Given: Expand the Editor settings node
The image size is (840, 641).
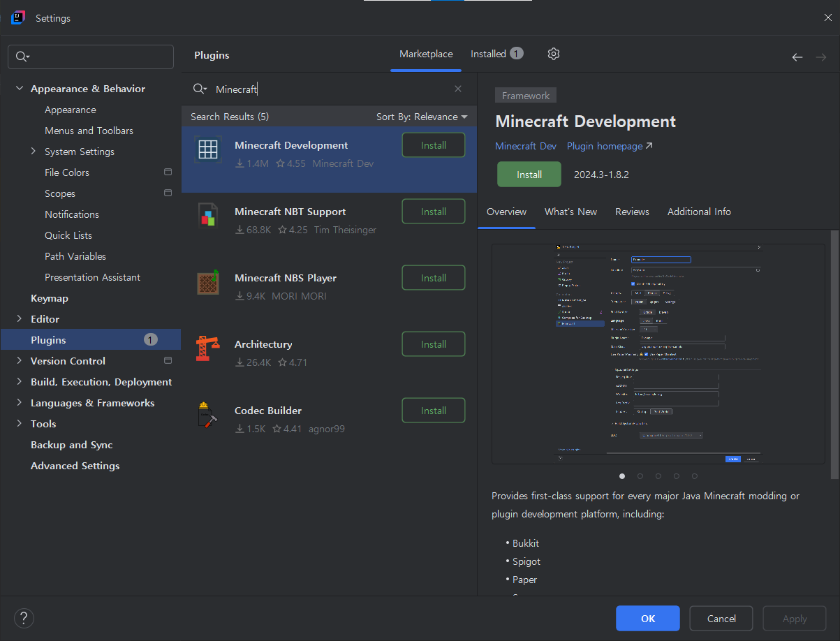Looking at the screenshot, I should (x=19, y=318).
